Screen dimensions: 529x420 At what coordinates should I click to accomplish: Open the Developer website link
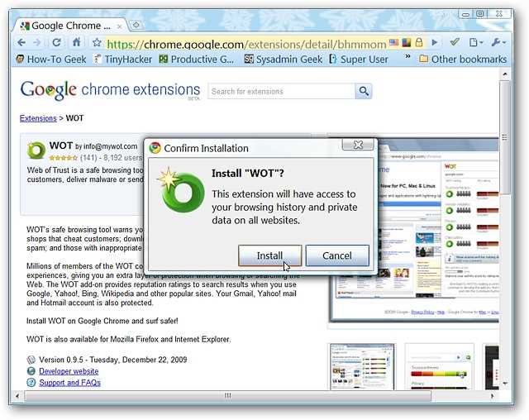click(69, 371)
